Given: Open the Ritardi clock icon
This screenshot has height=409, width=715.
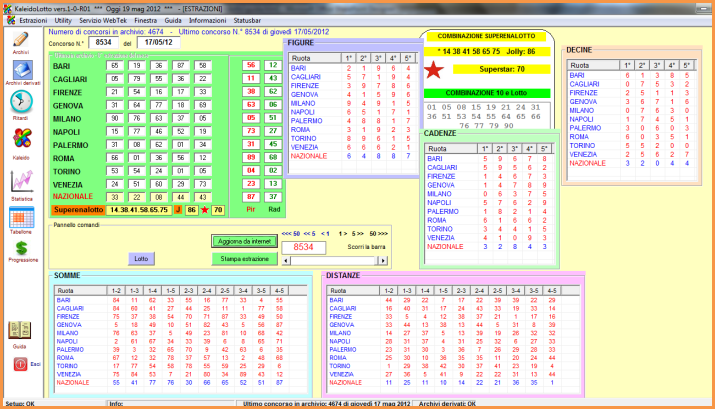Looking at the screenshot, I should coord(21,101).
